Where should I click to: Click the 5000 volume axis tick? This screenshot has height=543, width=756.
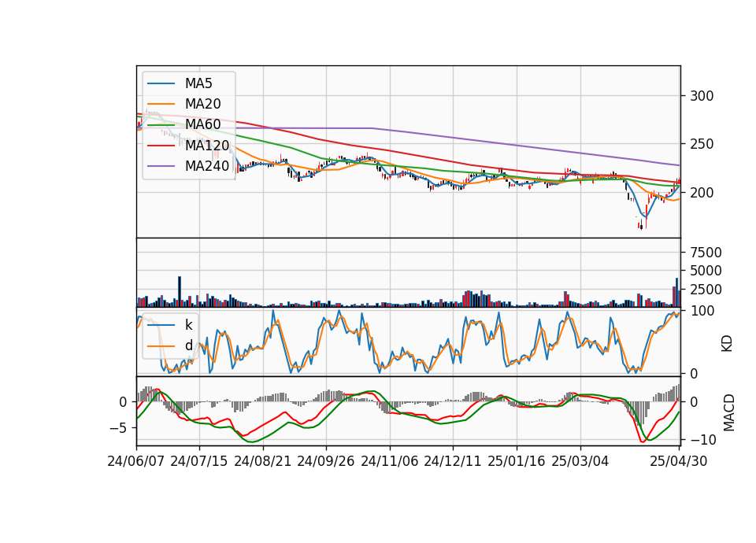(706, 271)
